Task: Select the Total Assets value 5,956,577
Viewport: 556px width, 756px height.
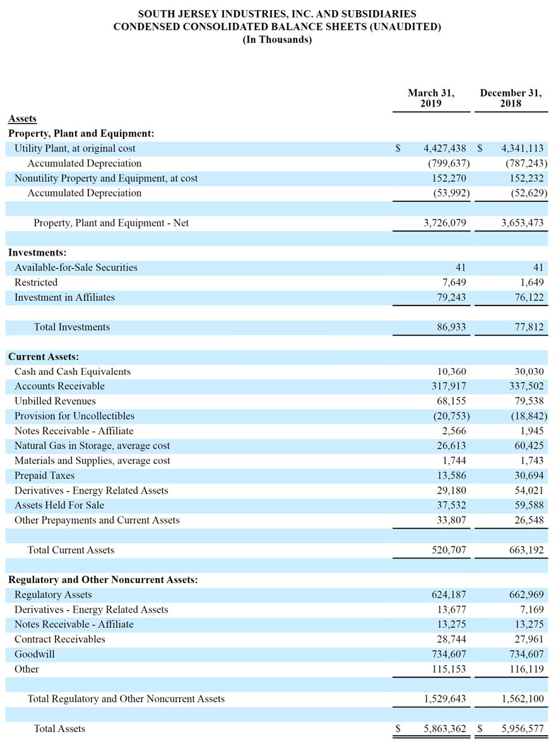Action: 523,729
